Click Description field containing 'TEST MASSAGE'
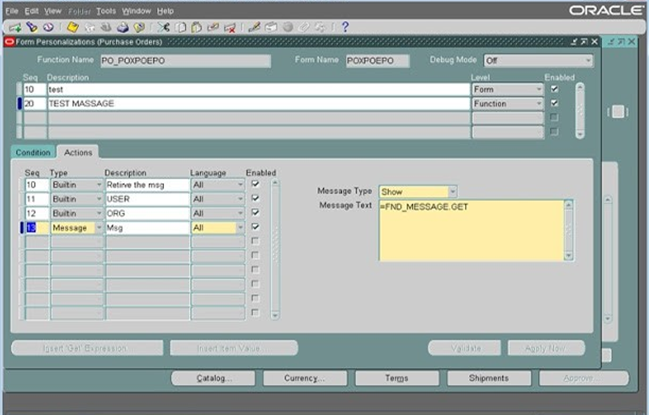 (x=259, y=103)
